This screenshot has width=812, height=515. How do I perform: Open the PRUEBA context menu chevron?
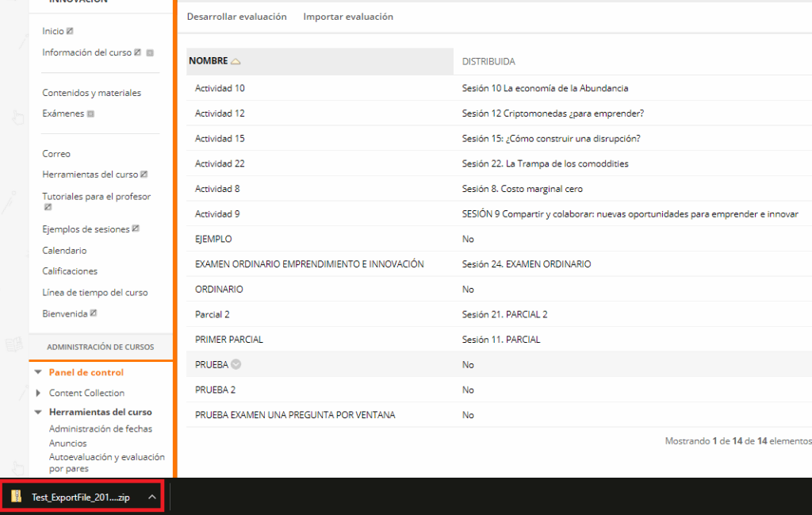(x=236, y=365)
